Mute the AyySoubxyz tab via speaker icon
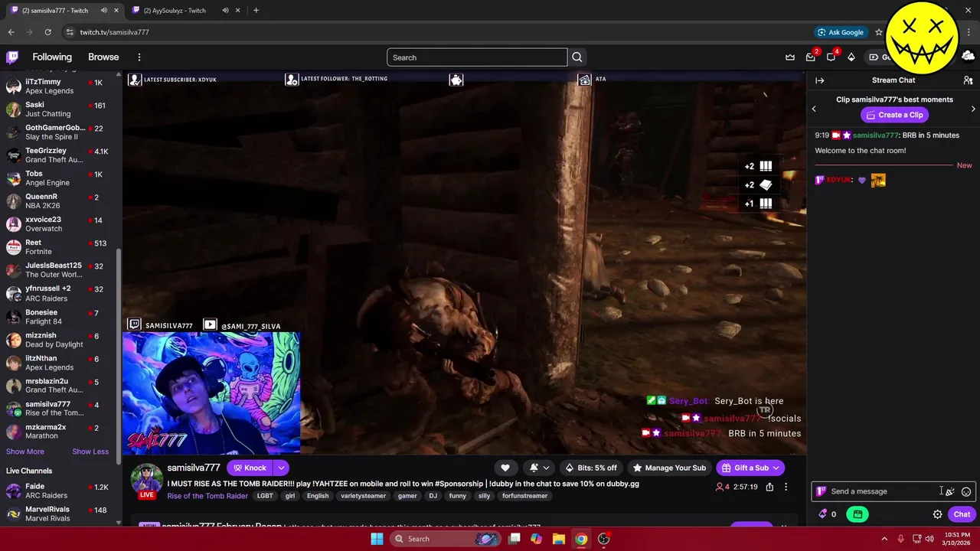Screen dimensions: 980x551 pyautogui.click(x=225, y=11)
